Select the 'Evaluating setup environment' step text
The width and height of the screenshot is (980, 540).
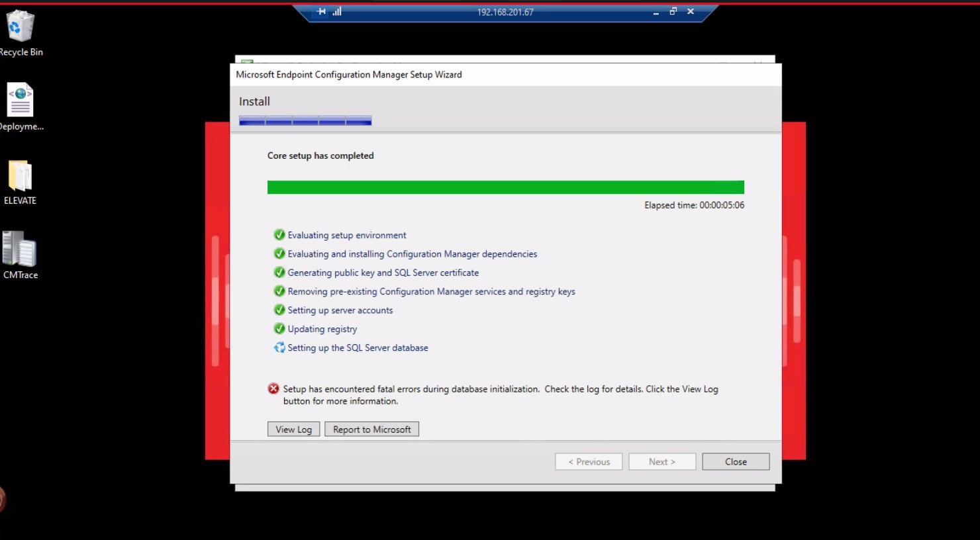tap(347, 235)
